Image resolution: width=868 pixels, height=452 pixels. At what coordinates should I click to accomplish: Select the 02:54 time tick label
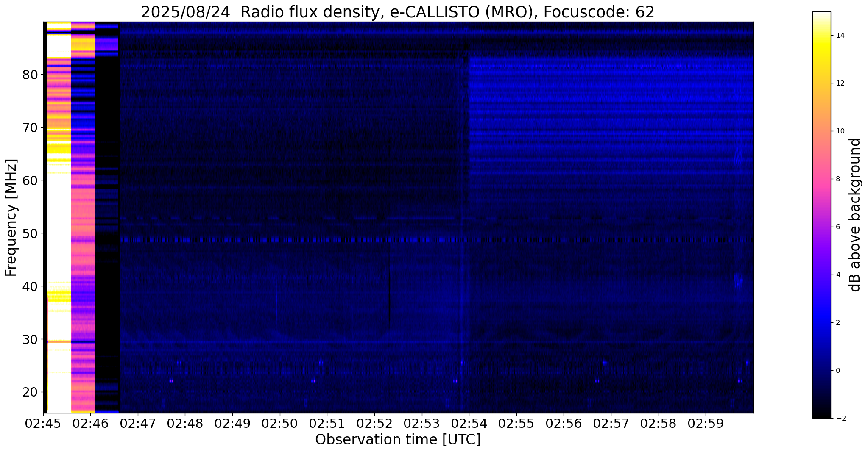coord(469,424)
